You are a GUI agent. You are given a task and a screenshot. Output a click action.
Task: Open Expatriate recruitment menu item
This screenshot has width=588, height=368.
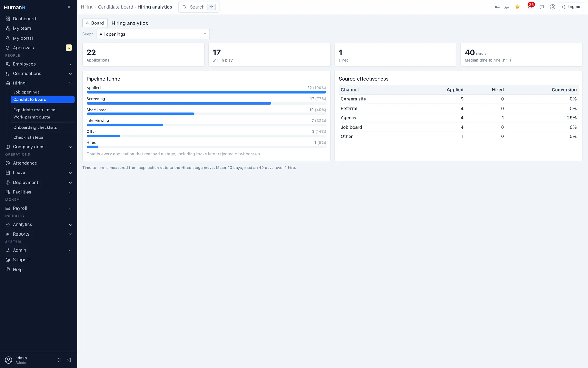click(x=42, y=110)
